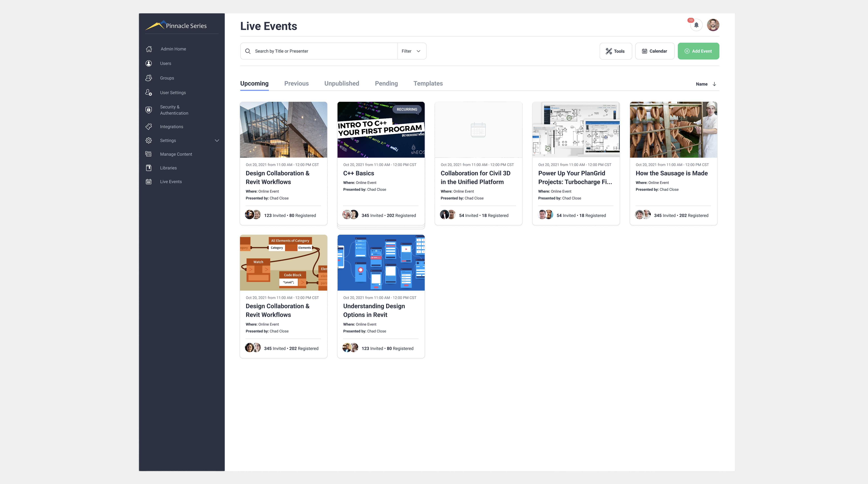Image resolution: width=868 pixels, height=484 pixels.
Task: Click attendee avatars on Understanding Design Options card
Action: 351,347
